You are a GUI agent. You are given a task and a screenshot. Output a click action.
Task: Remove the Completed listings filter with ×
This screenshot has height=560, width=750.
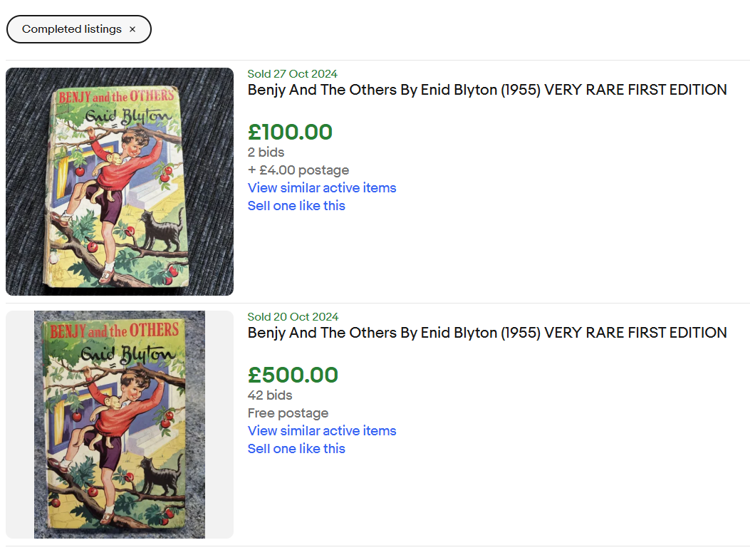point(132,29)
